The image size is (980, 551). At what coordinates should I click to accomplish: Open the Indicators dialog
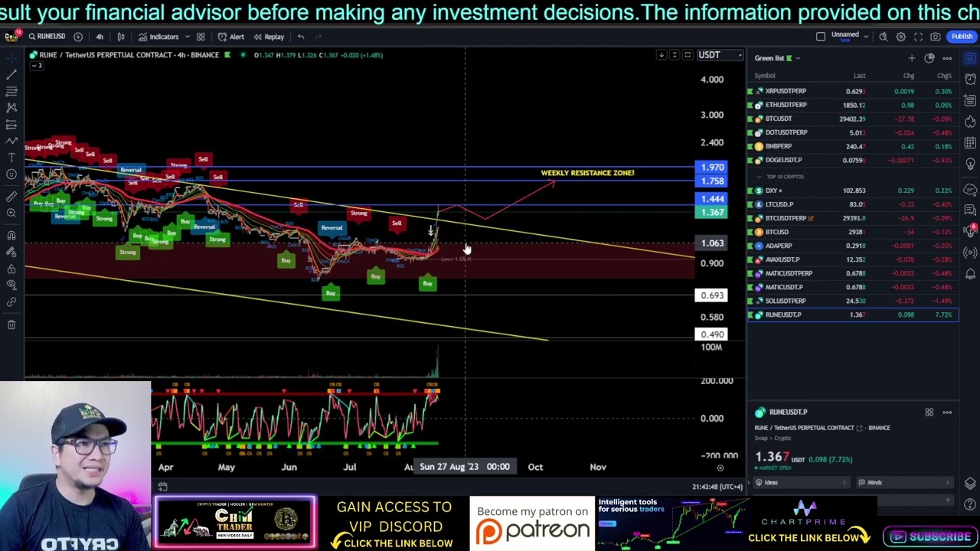159,37
